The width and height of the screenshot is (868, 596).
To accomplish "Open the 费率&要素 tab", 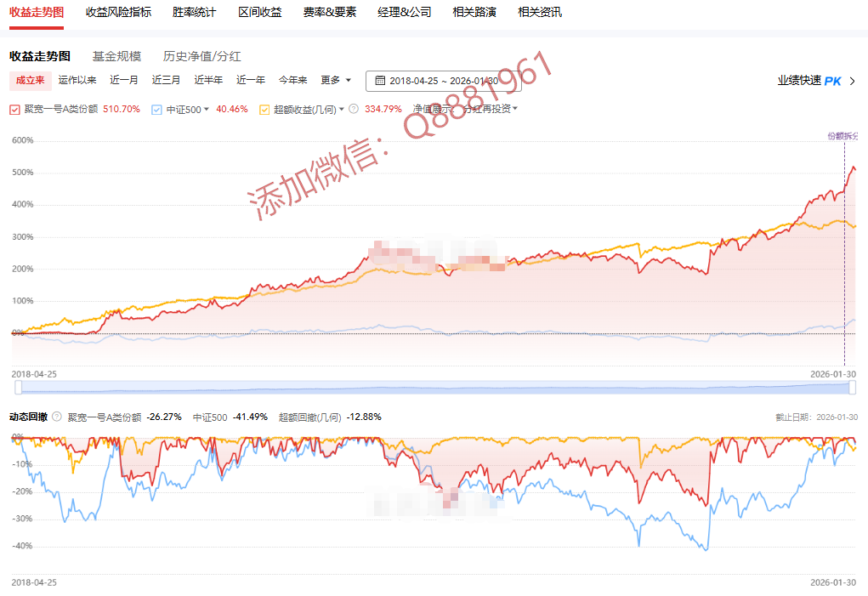I will pos(330,12).
